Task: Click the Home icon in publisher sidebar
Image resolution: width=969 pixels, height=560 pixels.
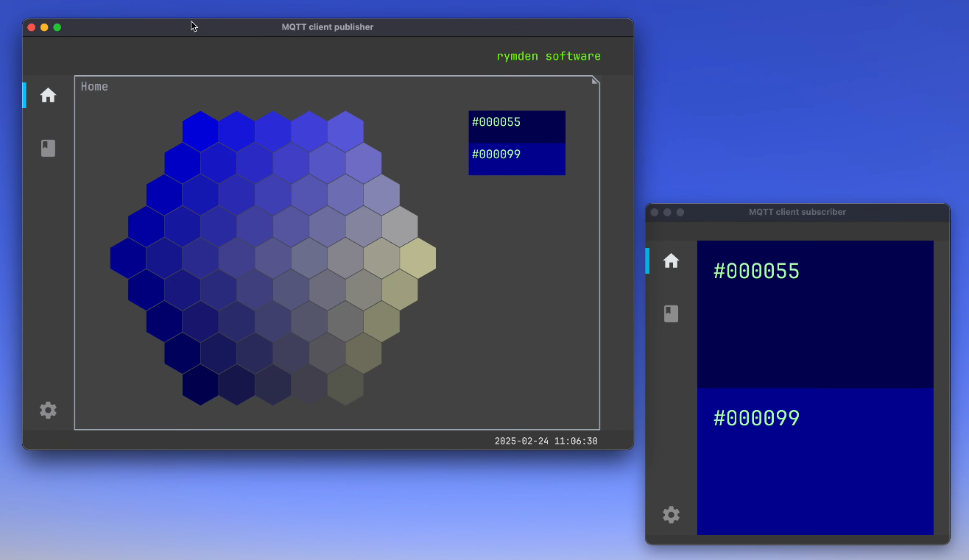Action: tap(48, 96)
